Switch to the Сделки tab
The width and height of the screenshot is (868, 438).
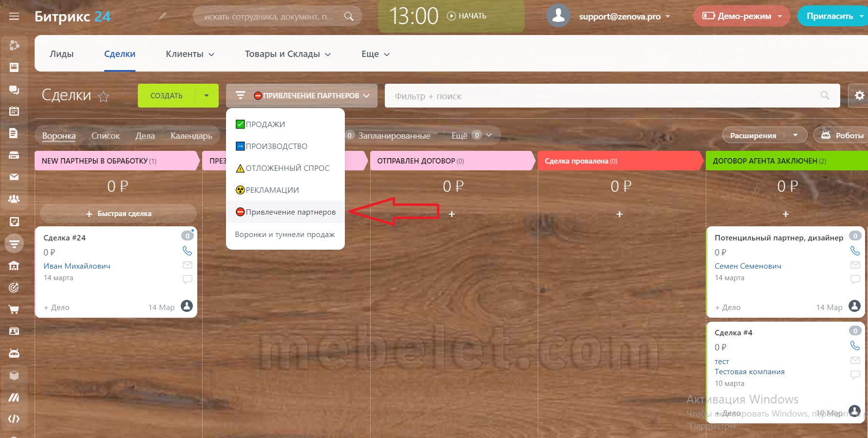(x=120, y=54)
